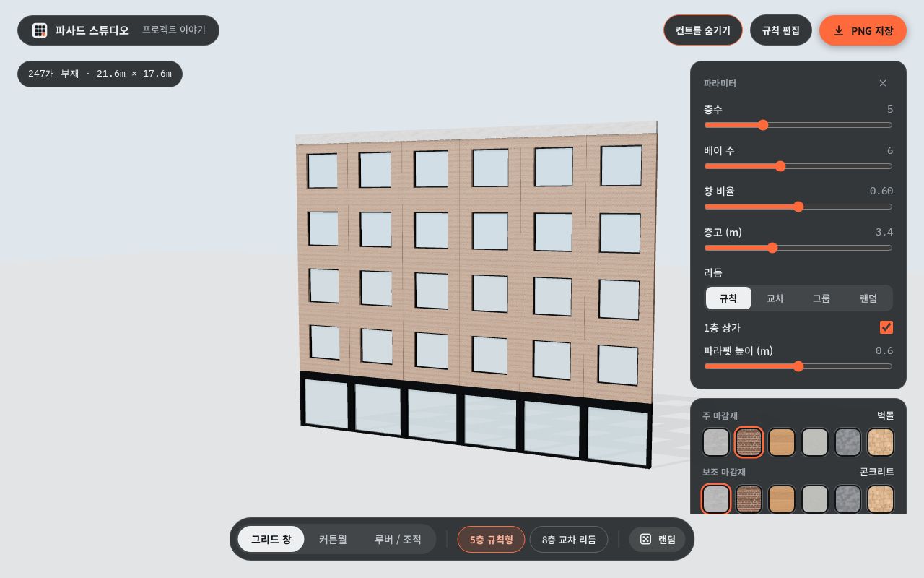Set rhythm to 그룹

point(821,298)
